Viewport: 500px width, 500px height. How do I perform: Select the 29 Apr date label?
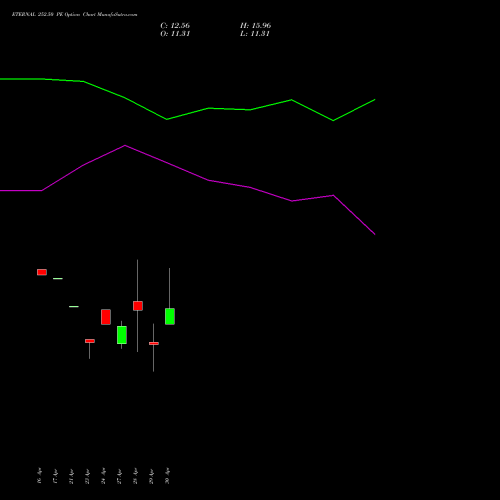[x=152, y=476]
